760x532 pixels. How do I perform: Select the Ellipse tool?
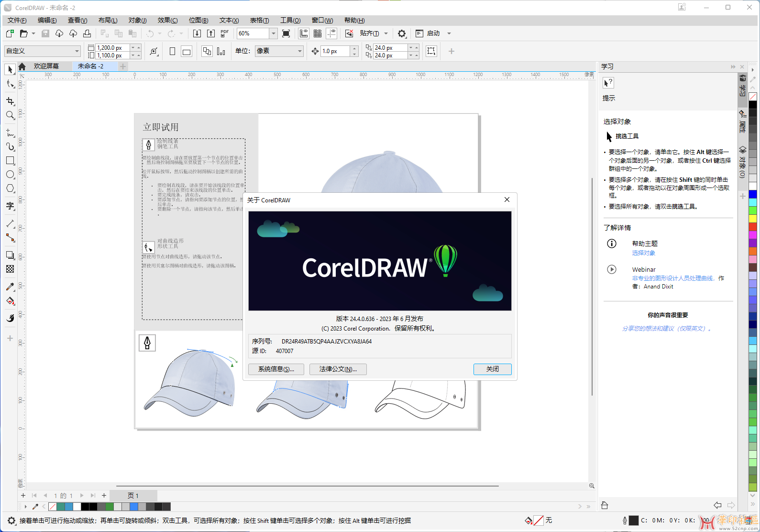[10, 175]
